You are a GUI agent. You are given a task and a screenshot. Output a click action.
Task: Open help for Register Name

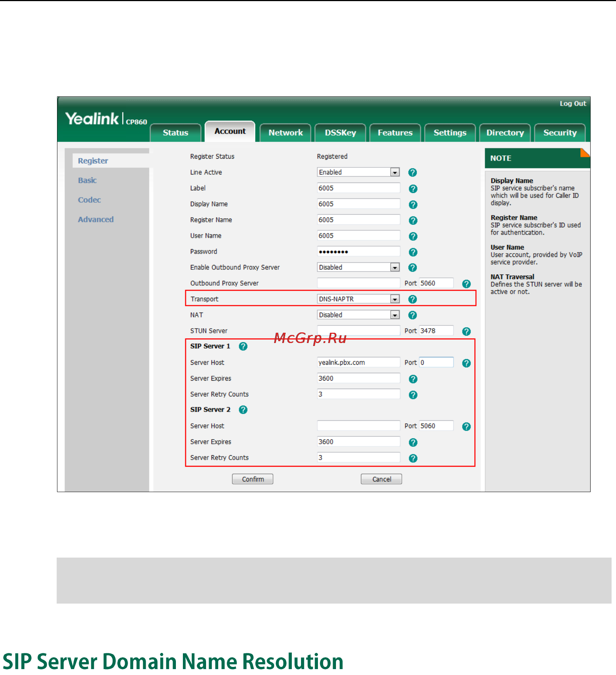413,220
